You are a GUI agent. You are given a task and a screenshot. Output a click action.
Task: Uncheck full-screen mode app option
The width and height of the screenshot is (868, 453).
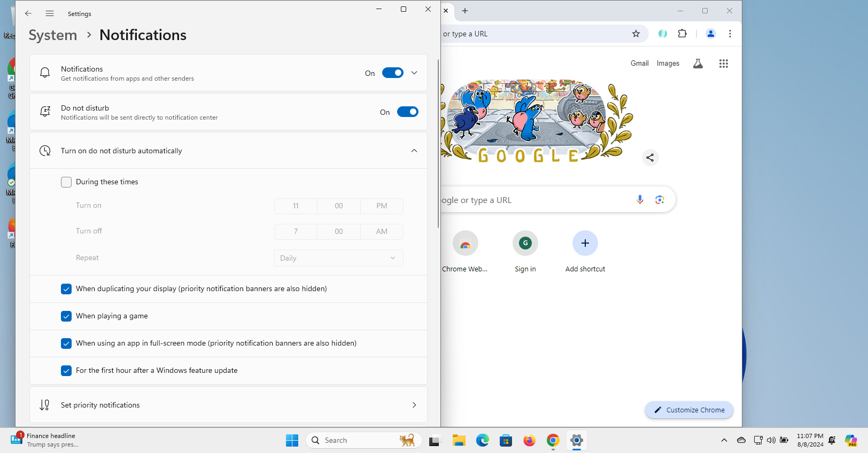(66, 343)
